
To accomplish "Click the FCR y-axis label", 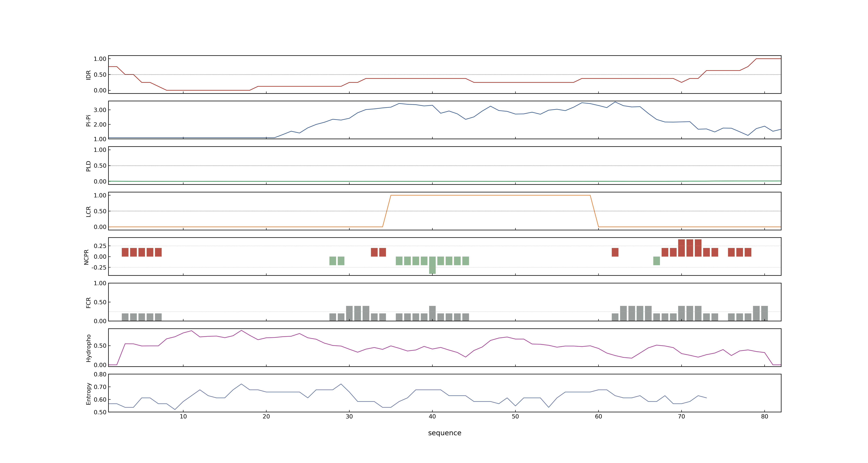I will 88,302.
